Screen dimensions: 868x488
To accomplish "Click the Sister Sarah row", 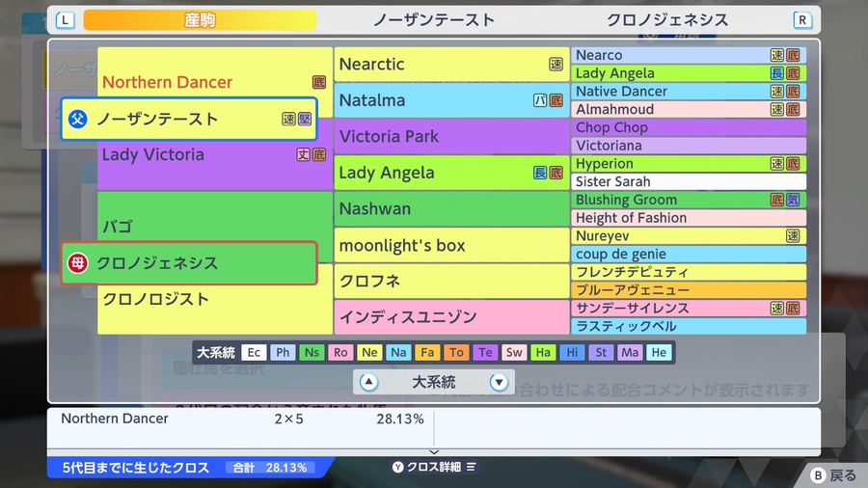I will 689,181.
